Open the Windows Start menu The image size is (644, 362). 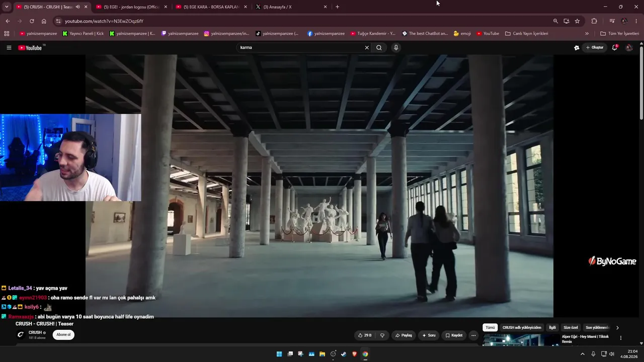[279, 354]
